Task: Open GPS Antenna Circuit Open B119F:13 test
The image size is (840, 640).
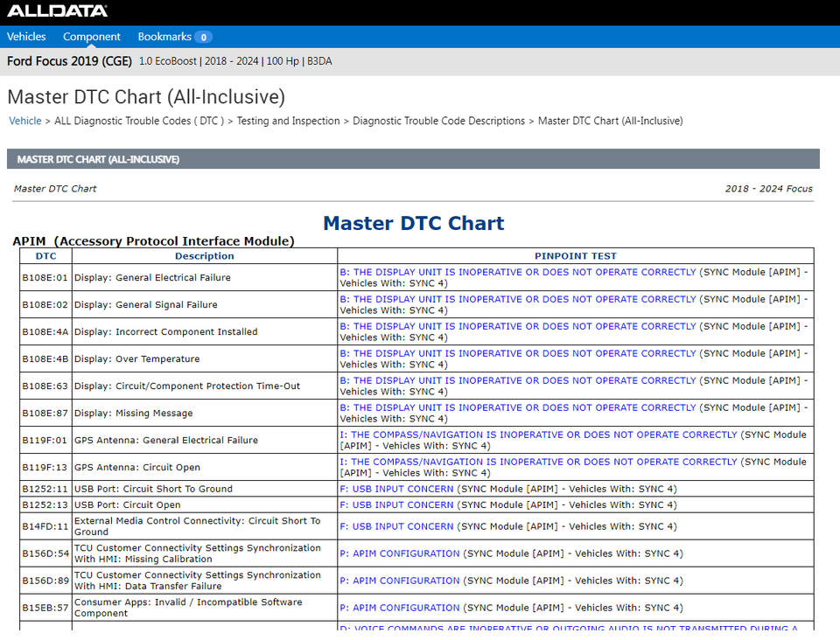Action: coord(538,462)
